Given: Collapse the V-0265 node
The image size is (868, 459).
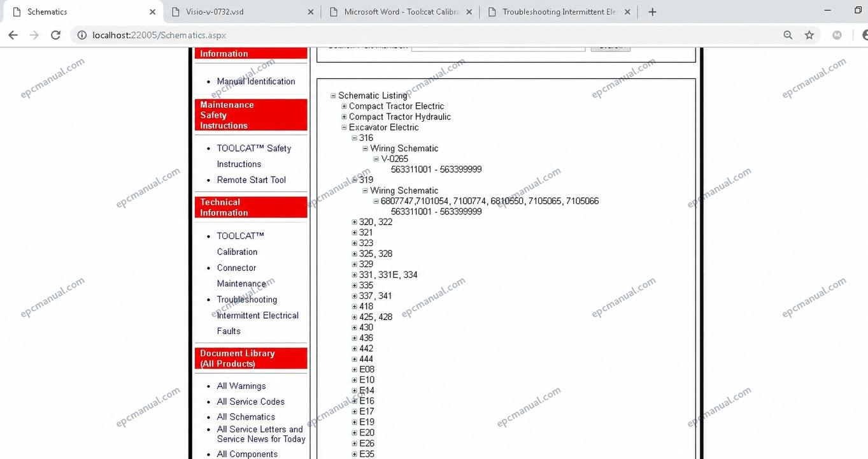Looking at the screenshot, I should tap(376, 159).
